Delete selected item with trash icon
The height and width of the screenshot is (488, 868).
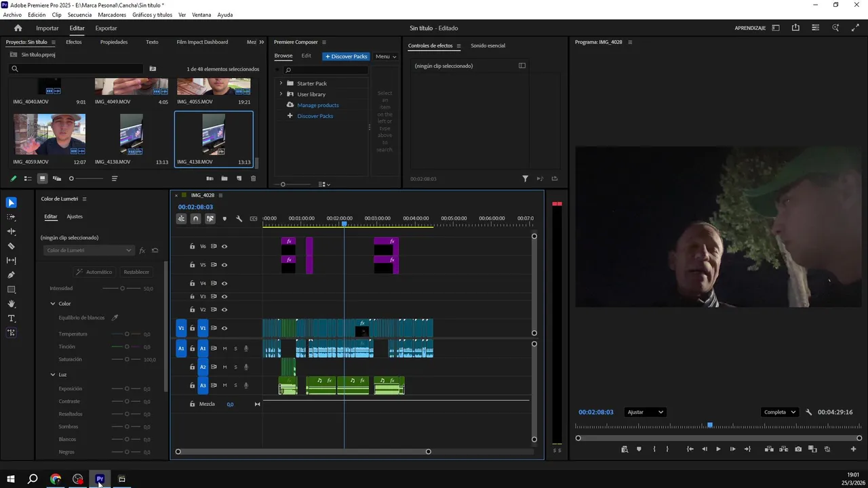pyautogui.click(x=254, y=178)
